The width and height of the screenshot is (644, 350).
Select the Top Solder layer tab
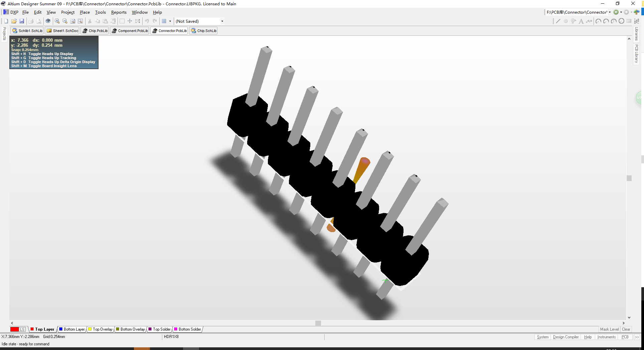[159, 329]
